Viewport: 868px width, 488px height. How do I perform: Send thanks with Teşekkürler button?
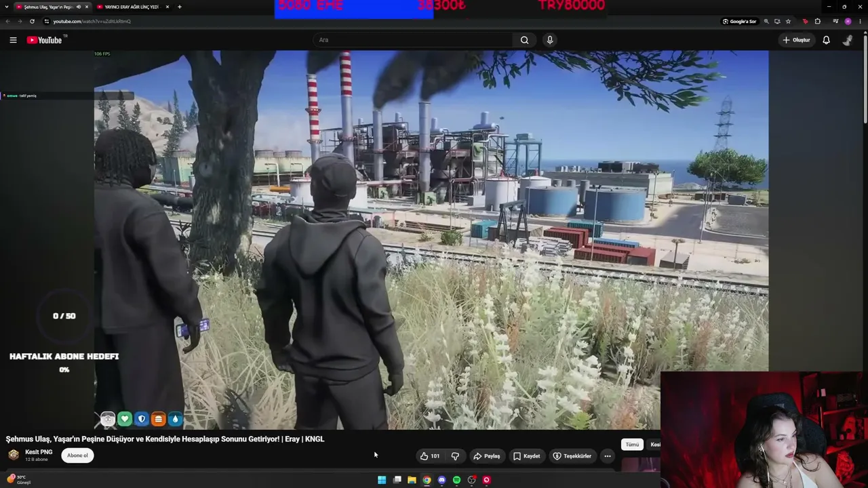point(572,456)
